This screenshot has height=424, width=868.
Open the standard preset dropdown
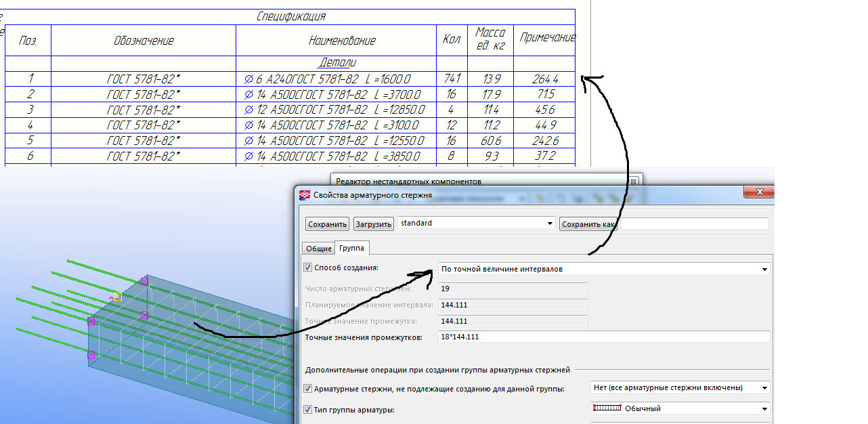[549, 224]
